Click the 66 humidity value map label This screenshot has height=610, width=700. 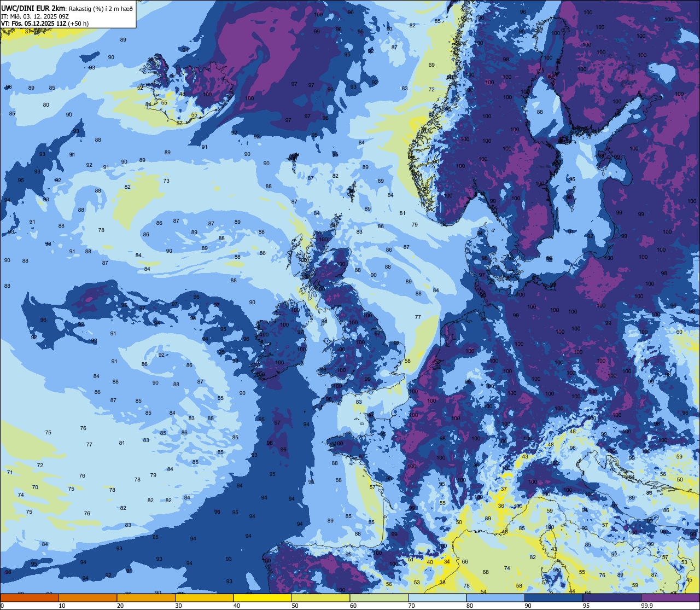pos(465,562)
